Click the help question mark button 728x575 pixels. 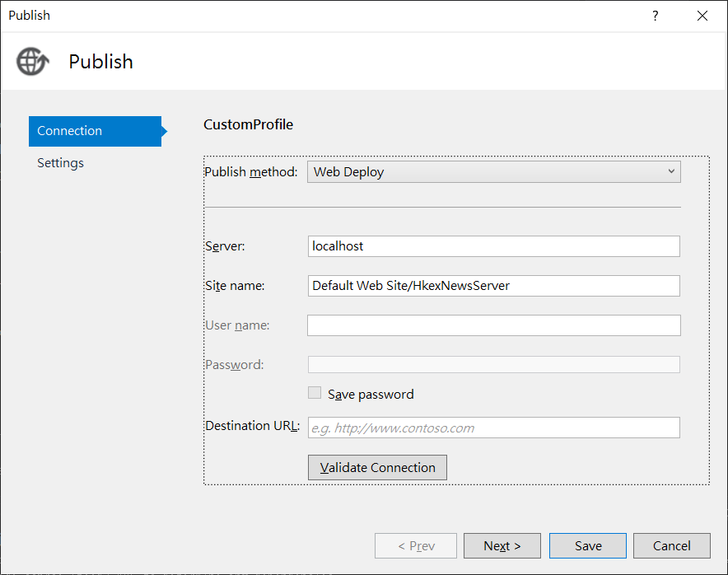(x=655, y=16)
